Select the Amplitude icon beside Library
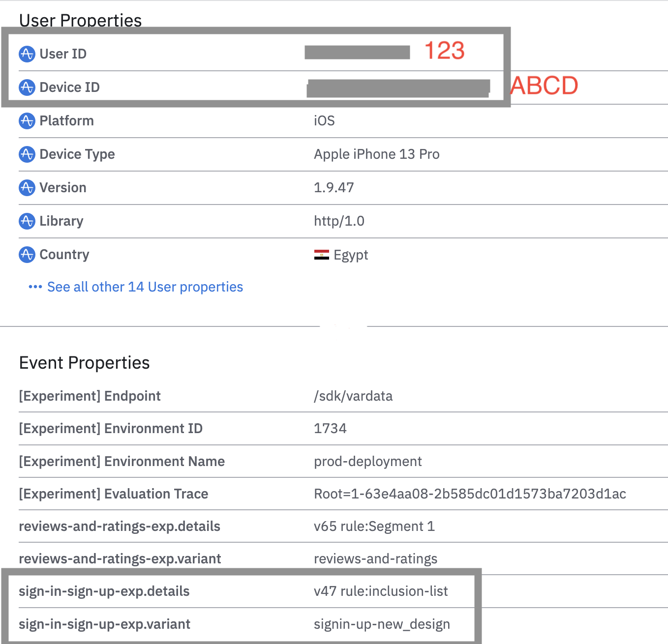The height and width of the screenshot is (644, 668). (x=27, y=221)
